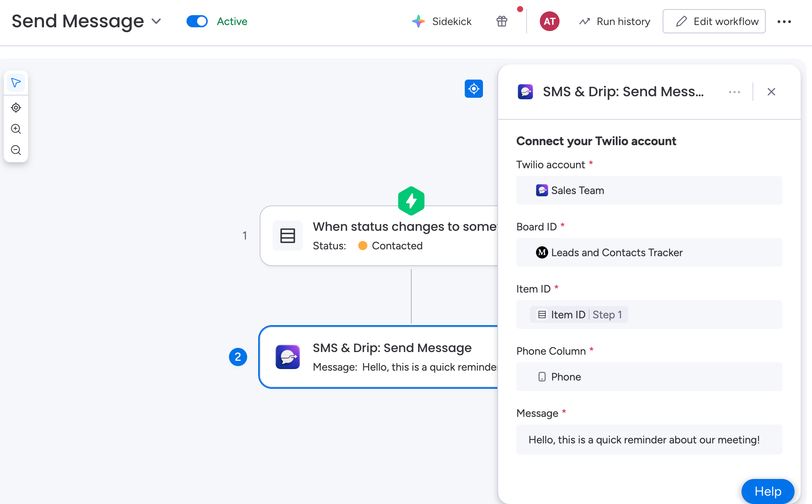This screenshot has height=504, width=812.
Task: Click the green lightning trigger badge
Action: (x=411, y=201)
